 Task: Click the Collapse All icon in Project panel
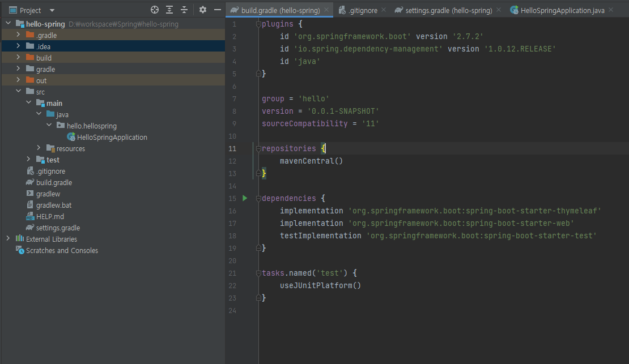184,10
